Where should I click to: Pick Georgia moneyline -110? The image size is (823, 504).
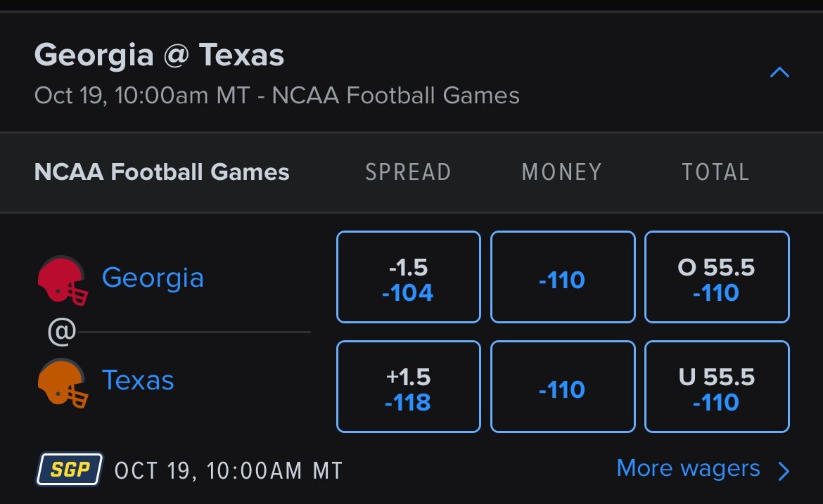(563, 277)
